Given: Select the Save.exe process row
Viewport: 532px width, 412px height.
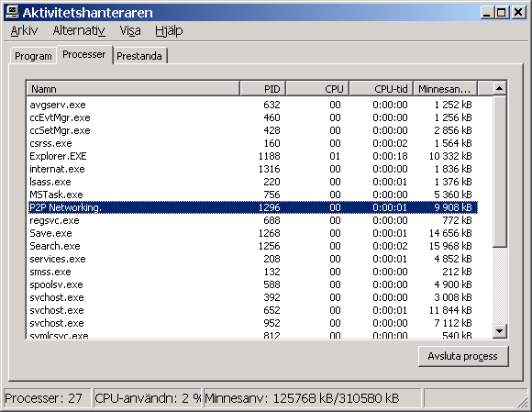Looking at the screenshot, I should (x=253, y=233).
